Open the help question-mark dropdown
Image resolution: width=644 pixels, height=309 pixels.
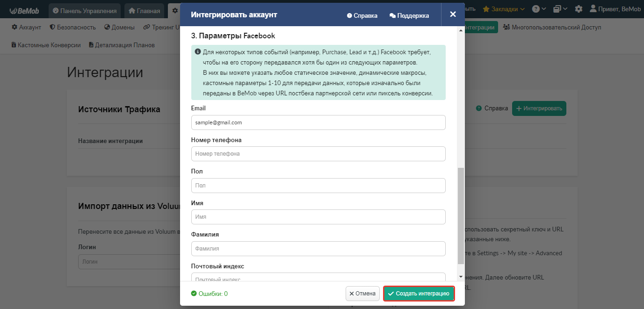(x=539, y=9)
